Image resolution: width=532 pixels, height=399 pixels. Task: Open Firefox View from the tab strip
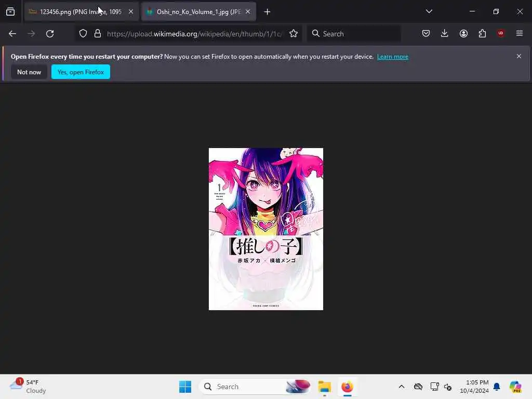click(10, 12)
